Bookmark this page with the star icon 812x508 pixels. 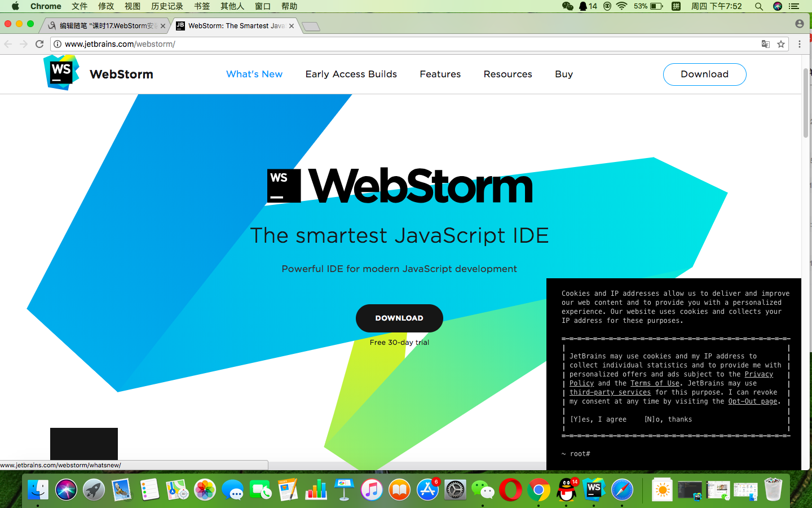point(781,44)
